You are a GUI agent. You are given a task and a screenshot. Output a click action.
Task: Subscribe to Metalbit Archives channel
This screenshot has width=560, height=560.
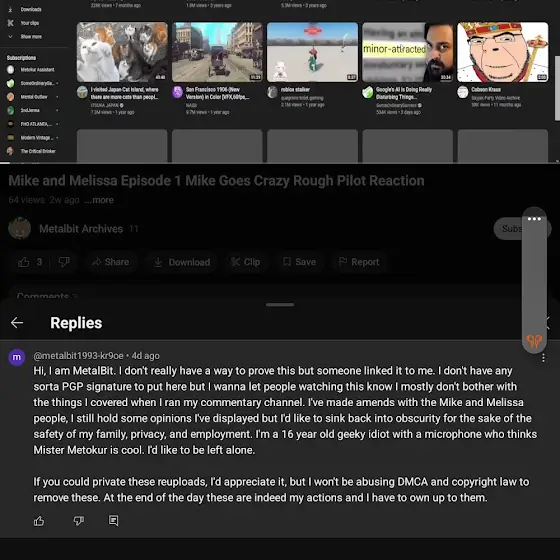pyautogui.click(x=509, y=229)
